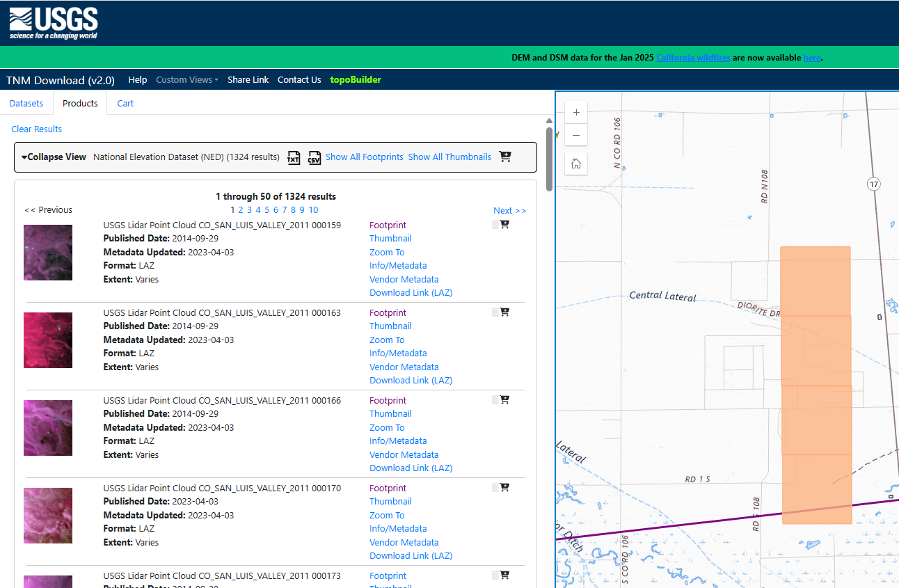Click Show All Footprints link
The height and width of the screenshot is (588, 899).
[x=364, y=157]
